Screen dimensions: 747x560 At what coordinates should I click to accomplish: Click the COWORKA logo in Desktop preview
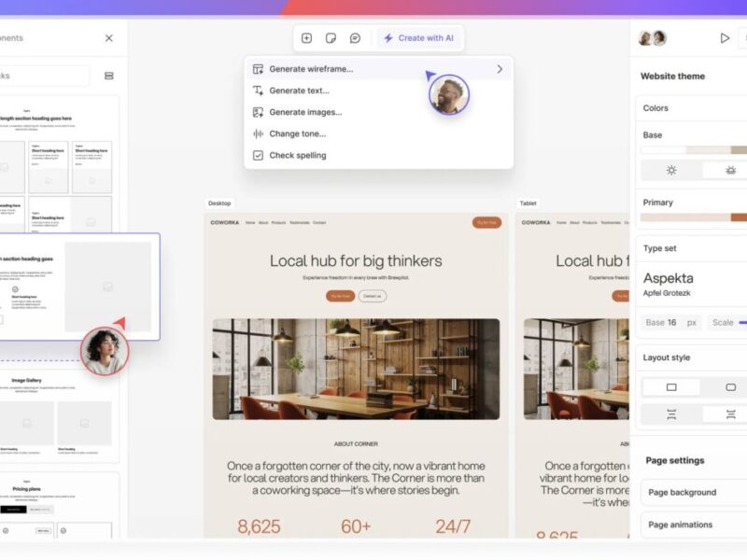[x=225, y=222]
